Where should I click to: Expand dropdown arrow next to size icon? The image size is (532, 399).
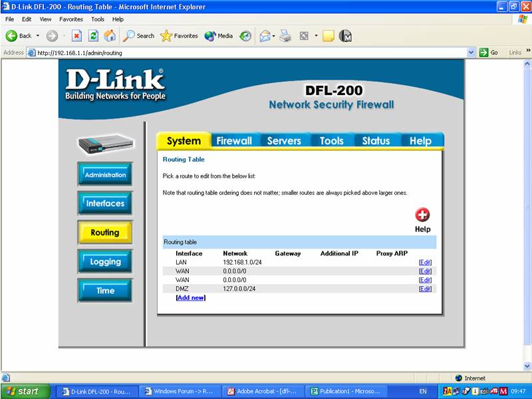pos(316,36)
